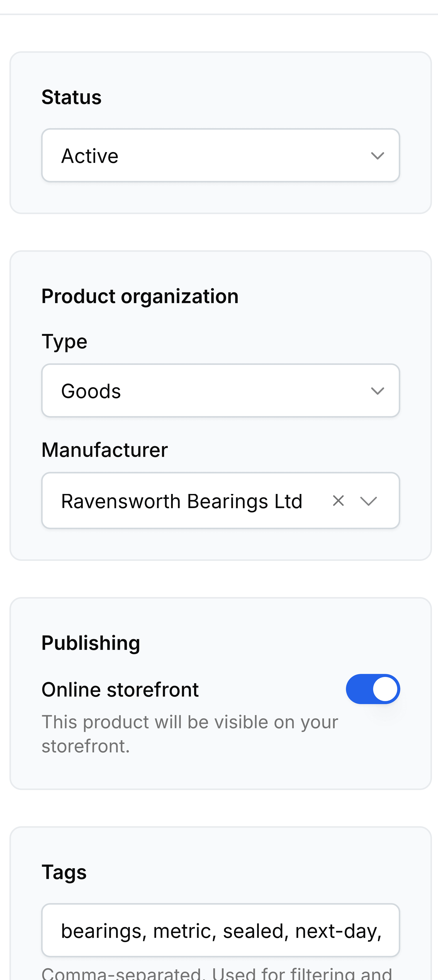Click the Tags section heading
The height and width of the screenshot is (980, 438).
point(64,872)
